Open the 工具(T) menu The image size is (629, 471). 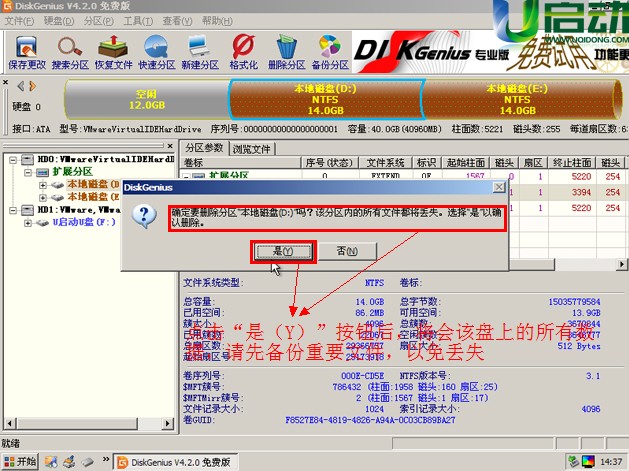tap(138, 21)
